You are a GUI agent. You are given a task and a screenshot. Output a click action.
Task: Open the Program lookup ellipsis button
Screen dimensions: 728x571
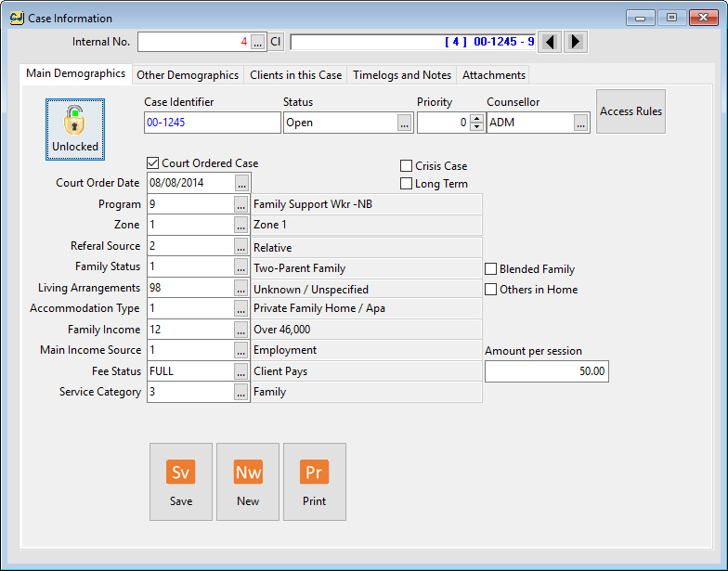242,204
